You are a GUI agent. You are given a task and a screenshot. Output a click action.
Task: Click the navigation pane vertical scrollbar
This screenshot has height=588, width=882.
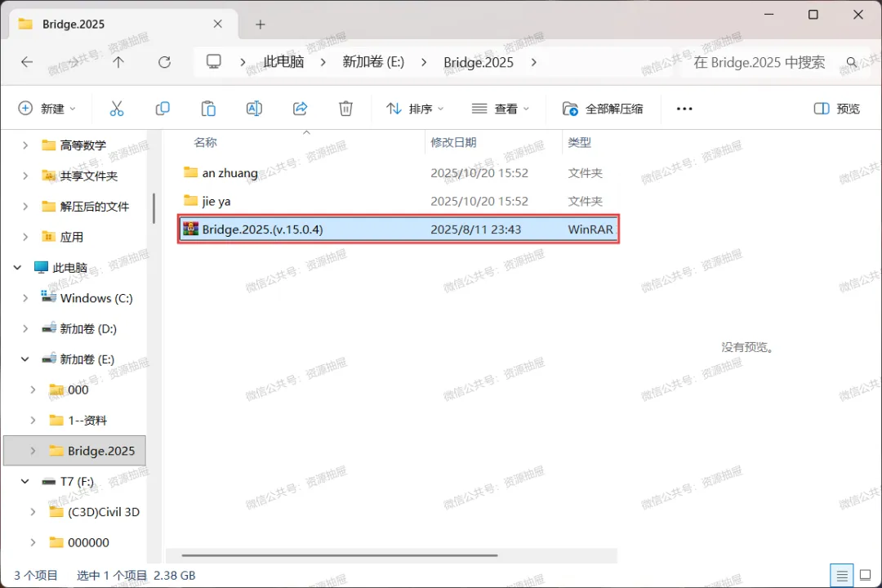[154, 208]
